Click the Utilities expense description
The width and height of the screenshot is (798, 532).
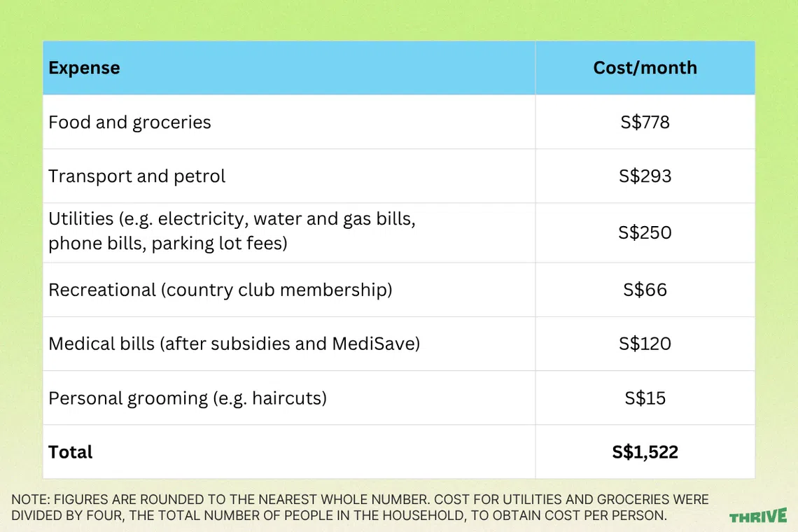click(232, 232)
